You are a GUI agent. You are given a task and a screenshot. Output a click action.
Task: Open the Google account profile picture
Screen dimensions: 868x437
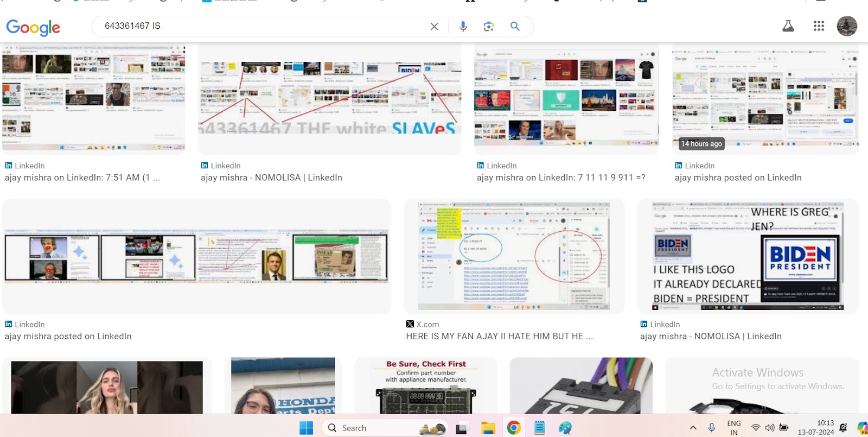[847, 26]
